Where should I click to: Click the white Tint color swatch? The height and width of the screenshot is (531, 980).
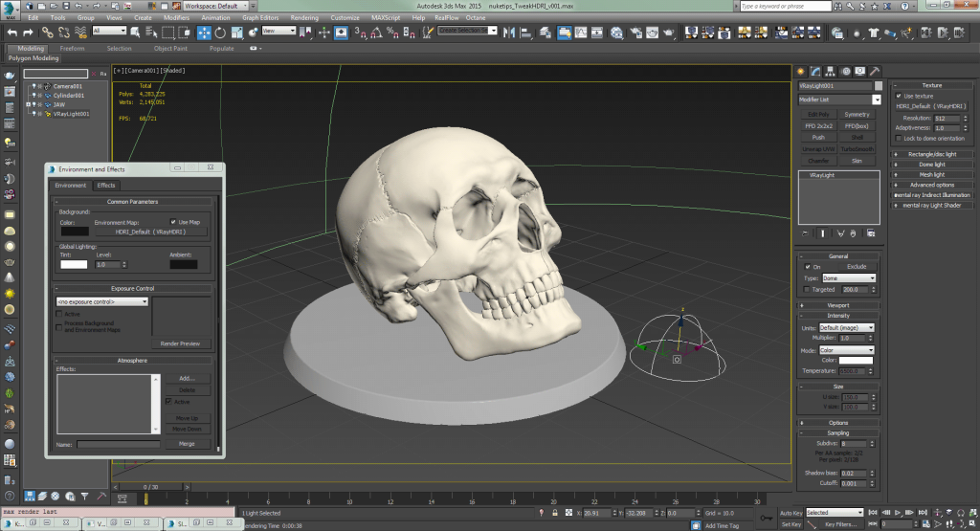coord(75,265)
